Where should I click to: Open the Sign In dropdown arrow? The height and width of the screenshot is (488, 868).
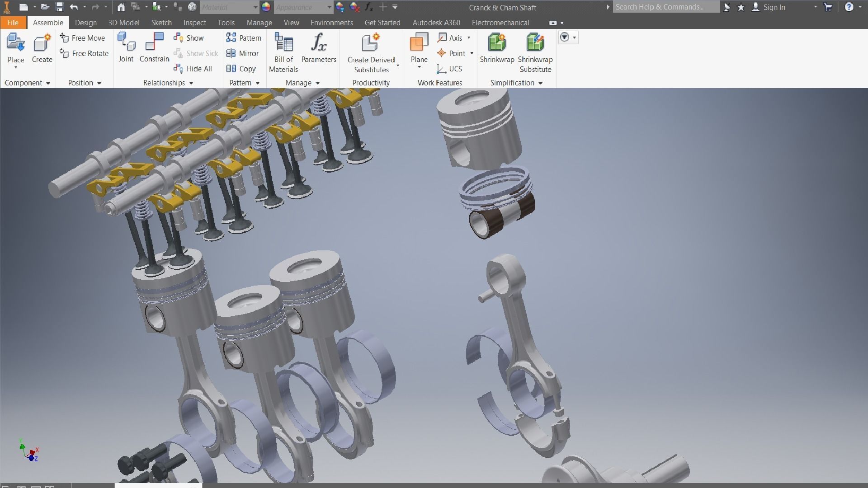(x=816, y=7)
